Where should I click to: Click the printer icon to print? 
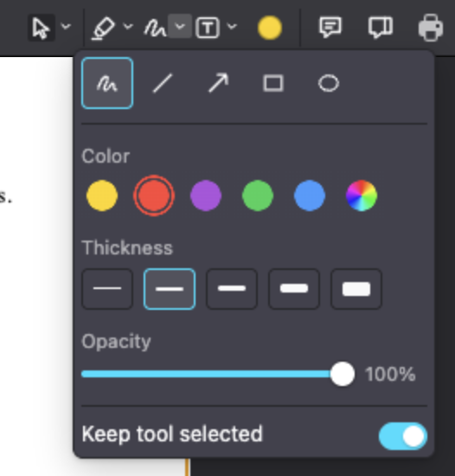431,28
